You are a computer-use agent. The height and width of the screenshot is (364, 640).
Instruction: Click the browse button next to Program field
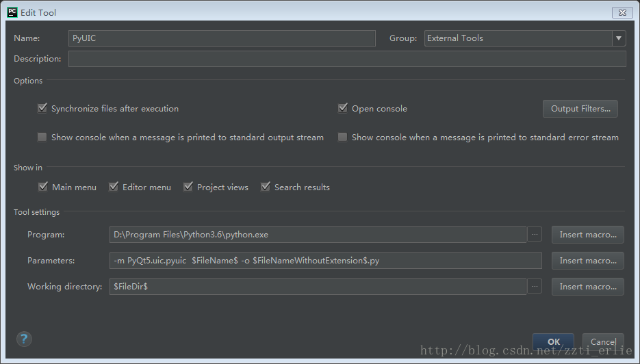coord(535,235)
